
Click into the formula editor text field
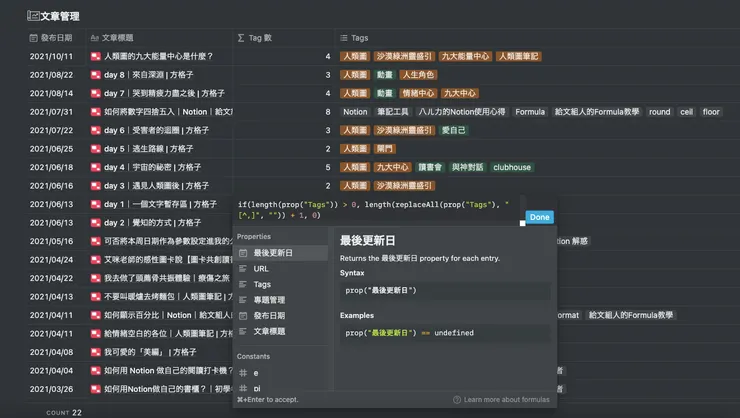coord(378,209)
